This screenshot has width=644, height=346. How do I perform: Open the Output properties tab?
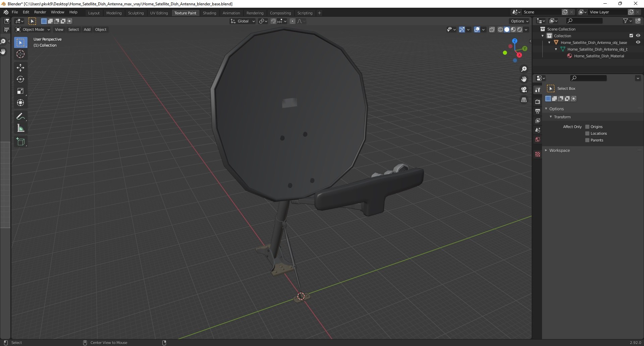click(x=538, y=111)
